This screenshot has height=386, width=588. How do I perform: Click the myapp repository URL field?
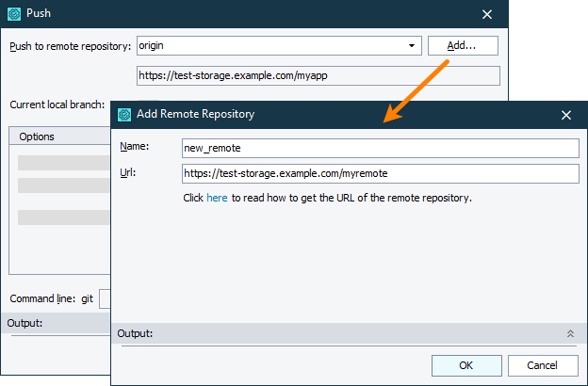[x=317, y=76]
